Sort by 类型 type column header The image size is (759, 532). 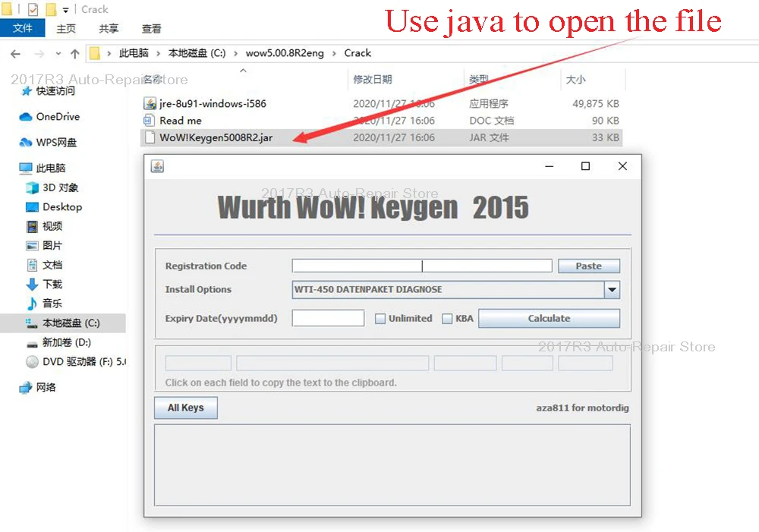(479, 80)
